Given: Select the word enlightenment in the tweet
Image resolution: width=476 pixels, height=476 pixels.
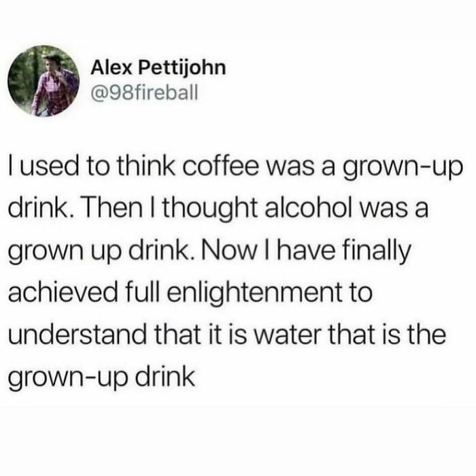Looking at the screenshot, I should pos(254,292).
